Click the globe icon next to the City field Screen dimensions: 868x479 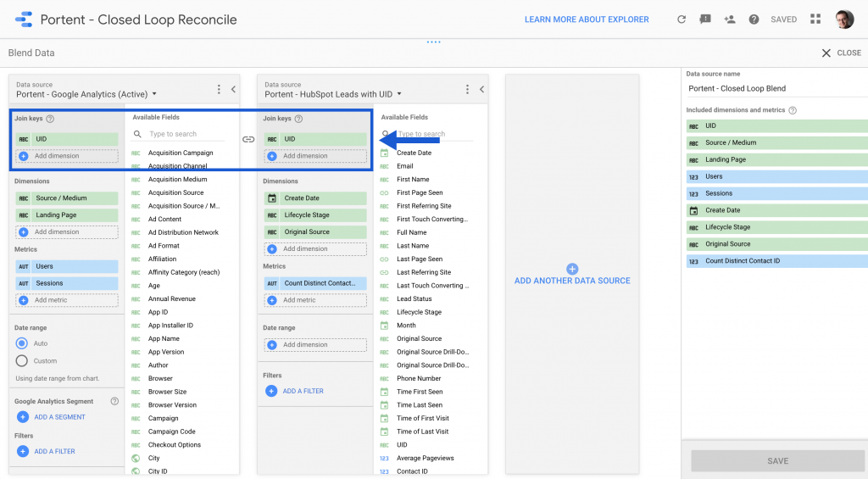pos(136,458)
